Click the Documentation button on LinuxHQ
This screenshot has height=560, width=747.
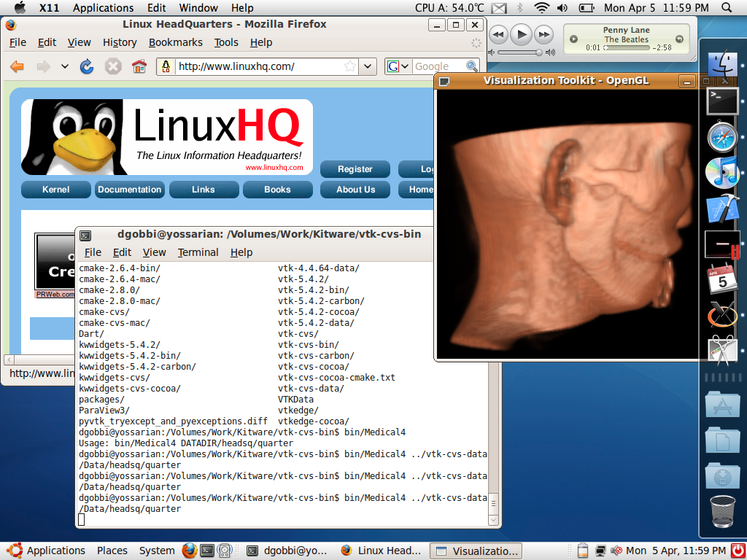(x=130, y=190)
